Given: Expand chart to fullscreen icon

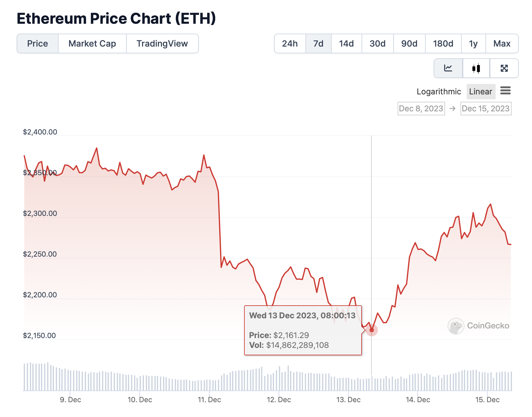Looking at the screenshot, I should click(x=504, y=68).
